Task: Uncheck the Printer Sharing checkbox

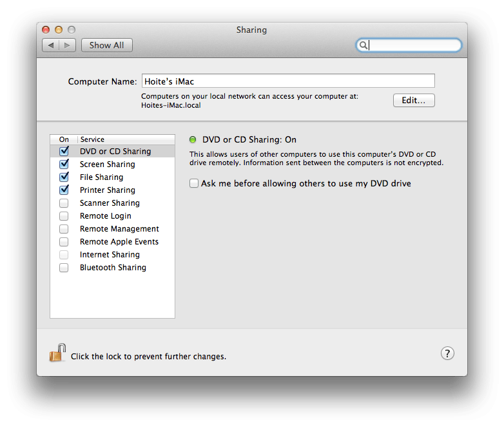Action: point(64,190)
